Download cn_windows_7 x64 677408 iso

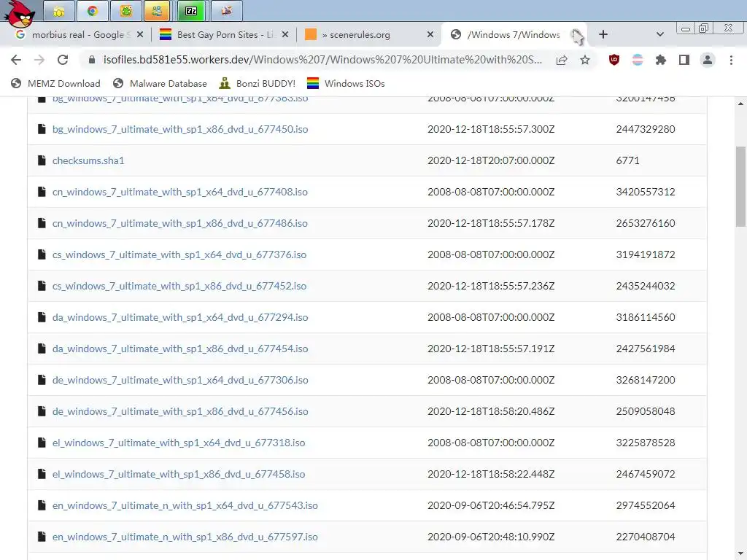point(180,192)
